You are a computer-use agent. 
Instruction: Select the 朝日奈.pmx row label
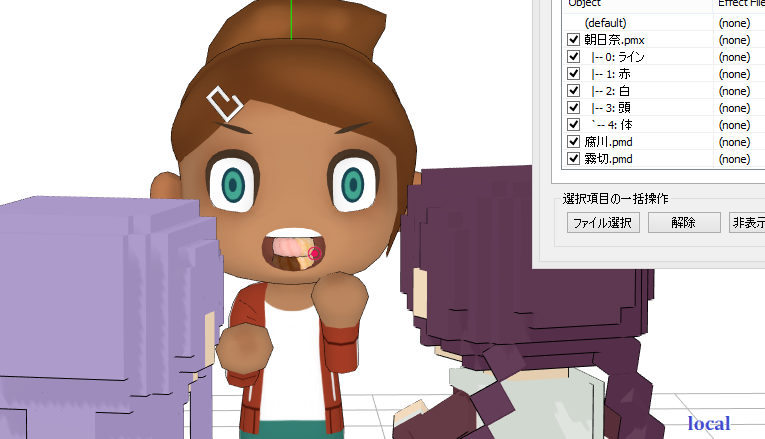pos(614,40)
